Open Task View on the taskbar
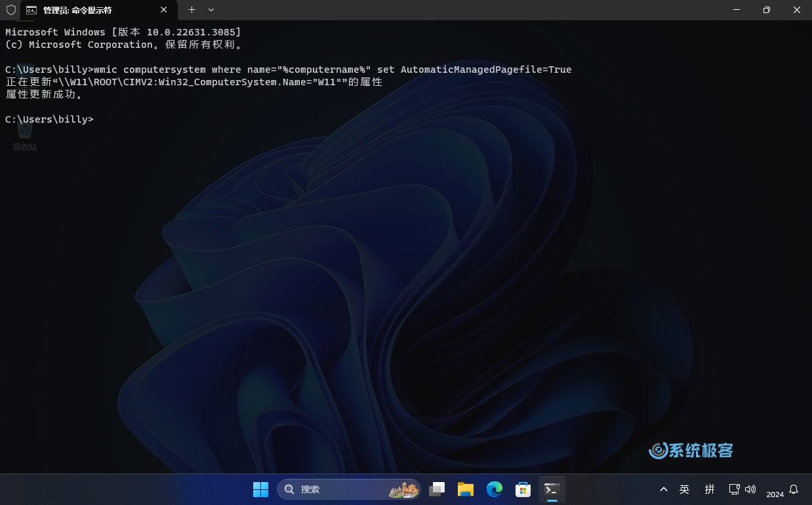The image size is (812, 505). [437, 489]
